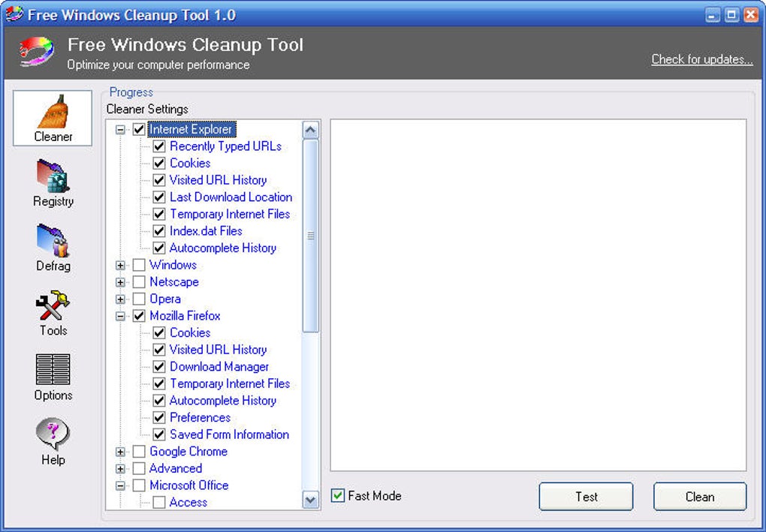This screenshot has height=532, width=766.
Task: Open the Options list icon
Action: click(53, 369)
